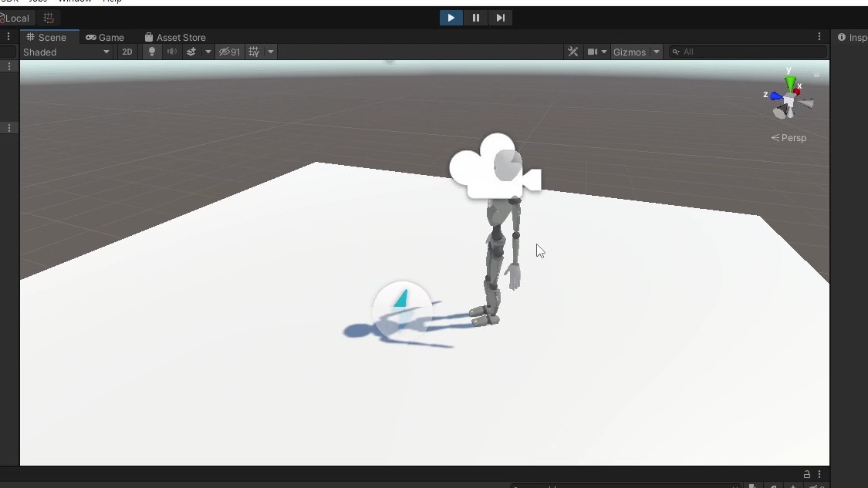Click the scene camera settings icon

tap(593, 52)
